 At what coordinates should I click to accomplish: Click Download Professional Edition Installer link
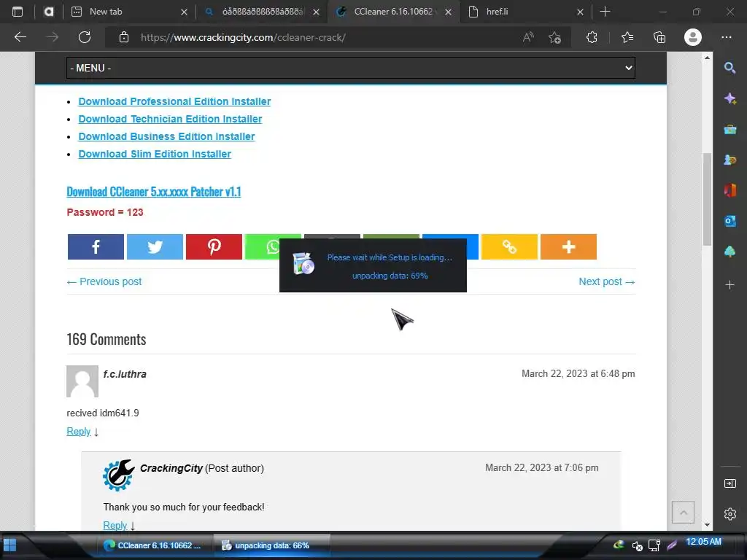174,101
